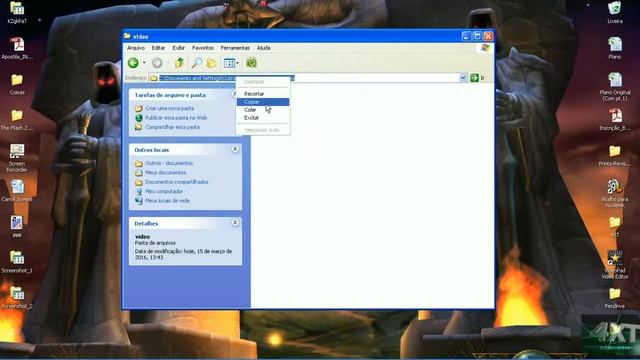Open the Views mode dropdown button
Viewport: 640px width, 360px height.
(231, 63)
